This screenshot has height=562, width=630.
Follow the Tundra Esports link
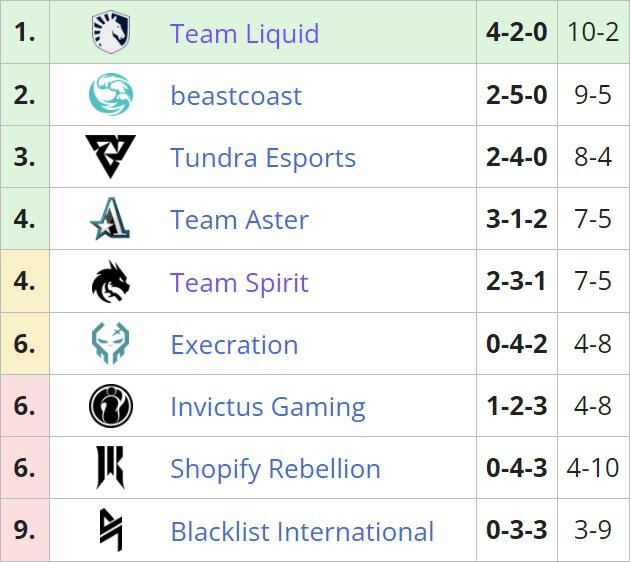point(263,158)
